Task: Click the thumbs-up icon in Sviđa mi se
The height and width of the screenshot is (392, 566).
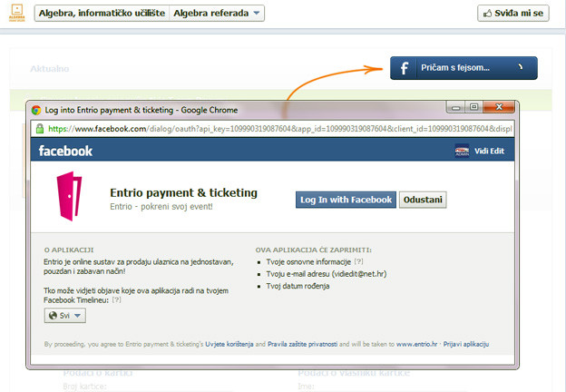Action: point(488,14)
